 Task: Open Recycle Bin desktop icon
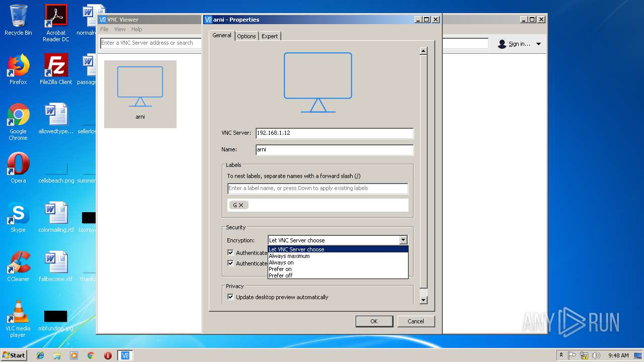coord(18,20)
